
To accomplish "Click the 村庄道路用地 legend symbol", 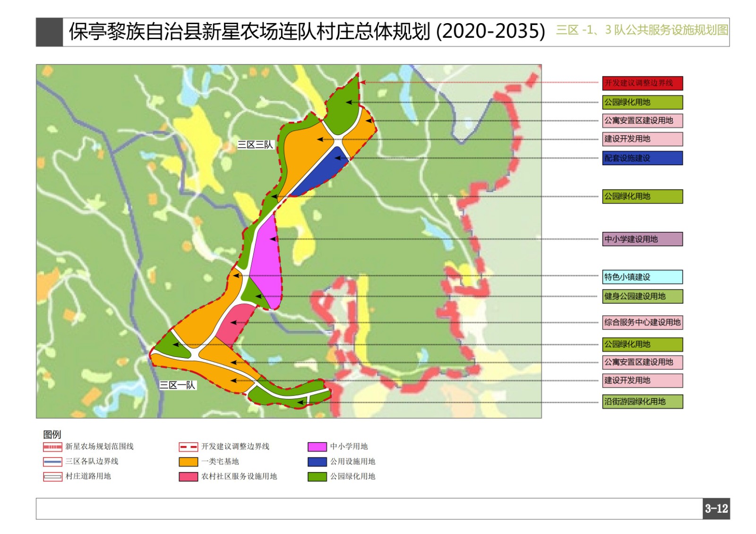I will (52, 477).
